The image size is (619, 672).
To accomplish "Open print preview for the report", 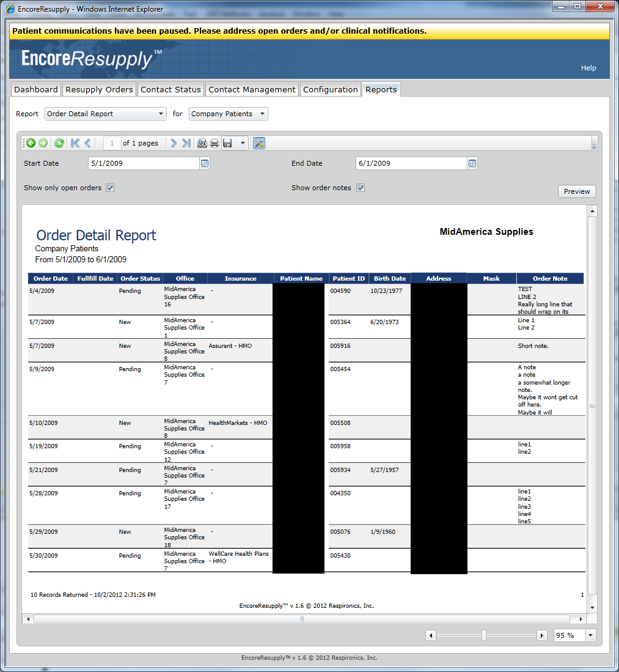I will coord(202,143).
